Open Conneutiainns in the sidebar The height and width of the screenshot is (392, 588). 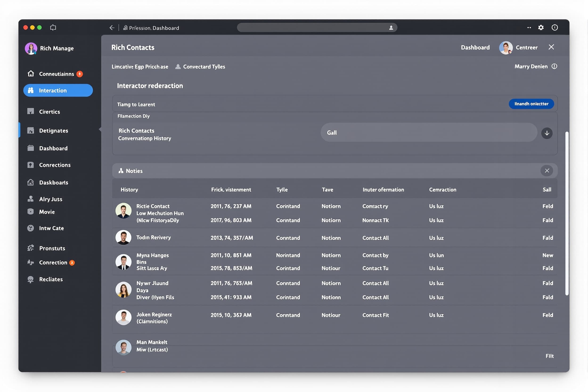57,74
